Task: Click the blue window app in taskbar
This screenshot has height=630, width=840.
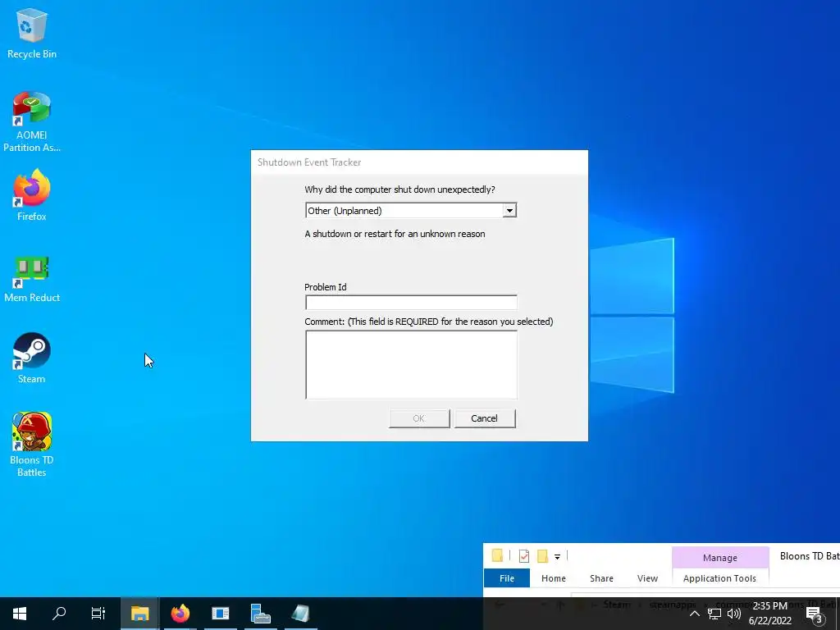Action: [x=220, y=614]
